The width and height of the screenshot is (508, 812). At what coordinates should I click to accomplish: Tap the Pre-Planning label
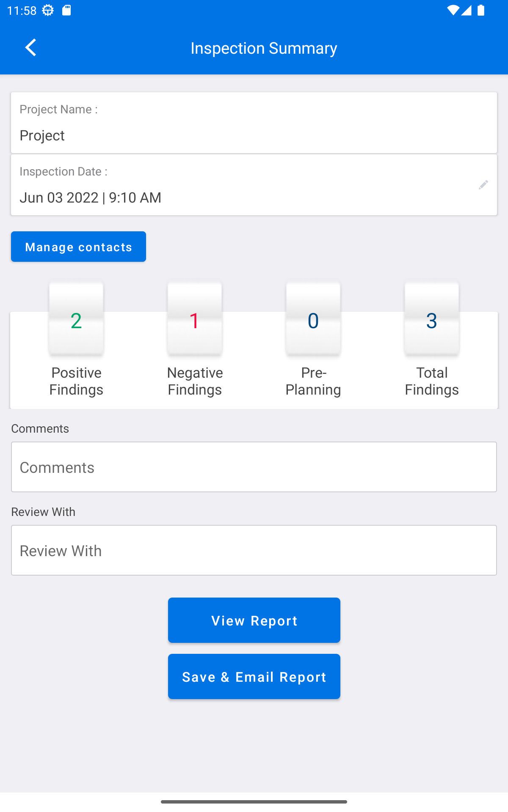[313, 381]
